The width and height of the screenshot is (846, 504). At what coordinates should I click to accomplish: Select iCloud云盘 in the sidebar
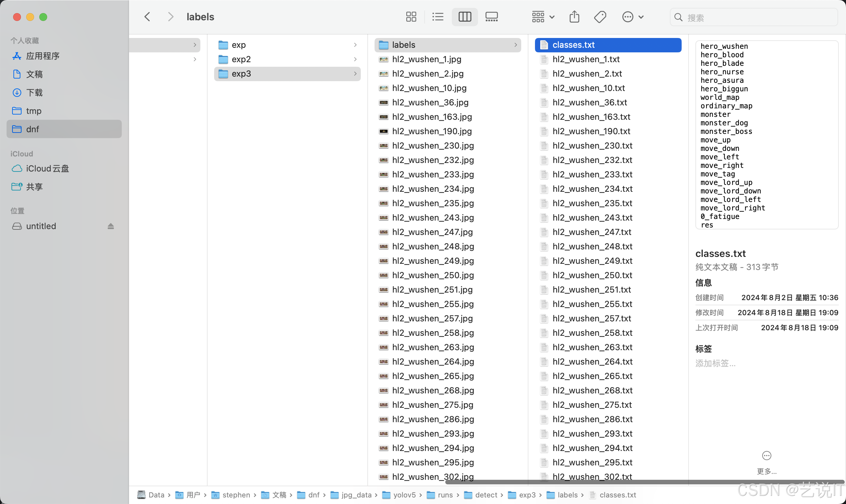click(47, 169)
